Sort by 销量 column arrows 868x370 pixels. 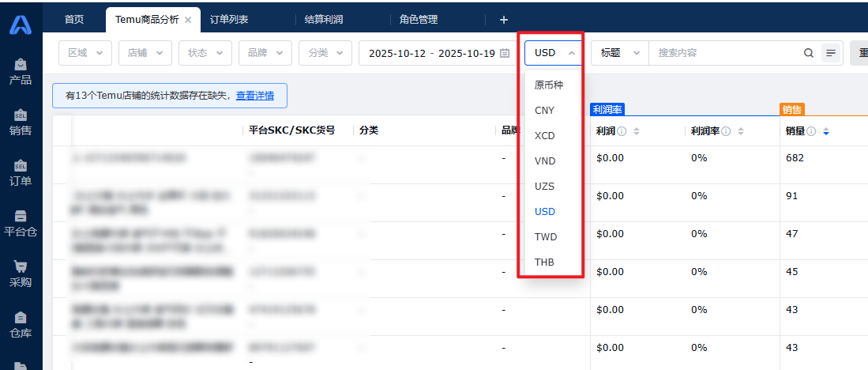(x=826, y=131)
